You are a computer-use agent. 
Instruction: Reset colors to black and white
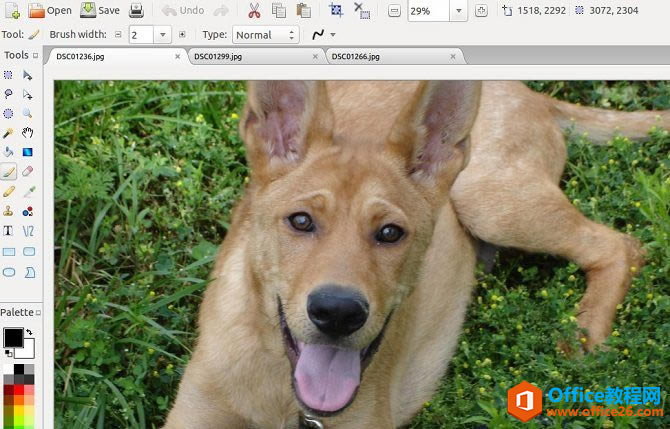(8, 353)
